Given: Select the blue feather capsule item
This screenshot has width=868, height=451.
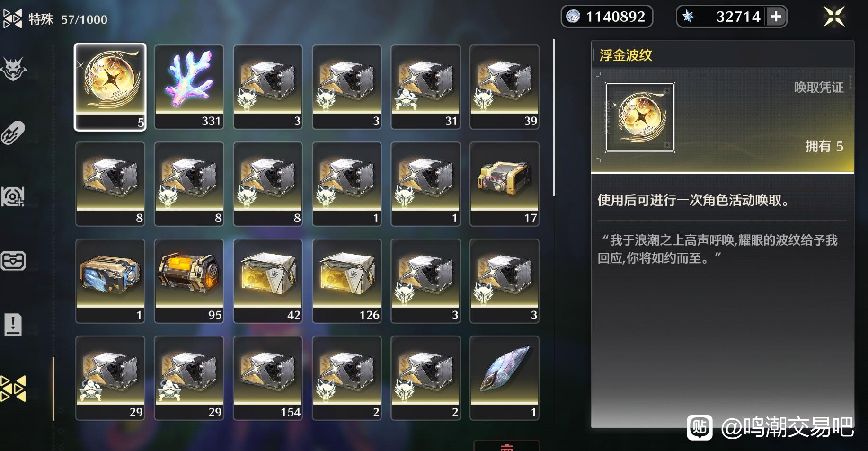Looking at the screenshot, I should pos(110,281).
